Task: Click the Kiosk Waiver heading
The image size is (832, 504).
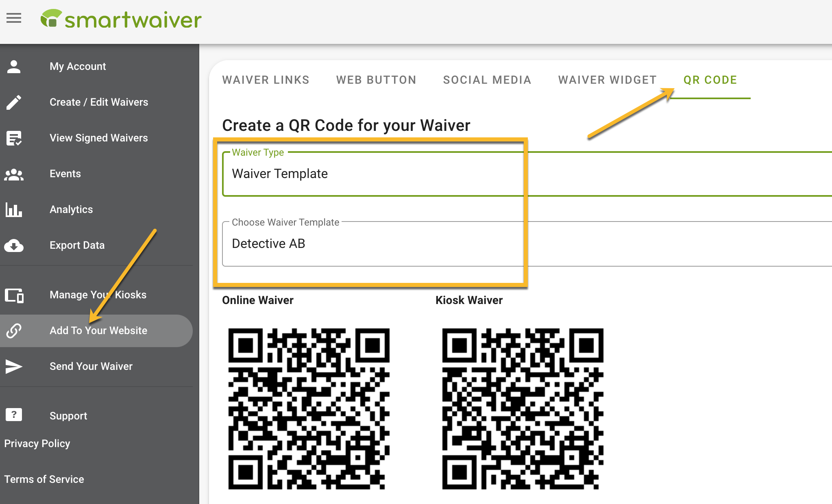Action: pyautogui.click(x=469, y=300)
